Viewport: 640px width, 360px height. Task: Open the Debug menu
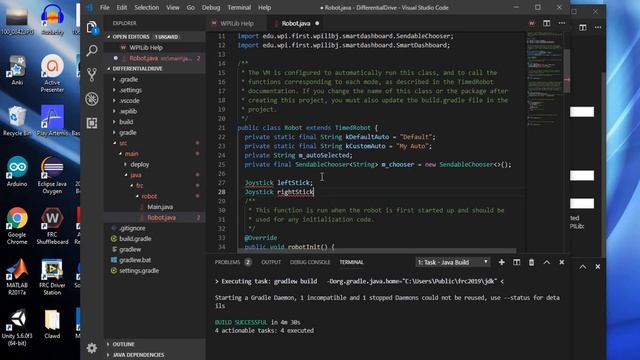pyautogui.click(x=211, y=7)
